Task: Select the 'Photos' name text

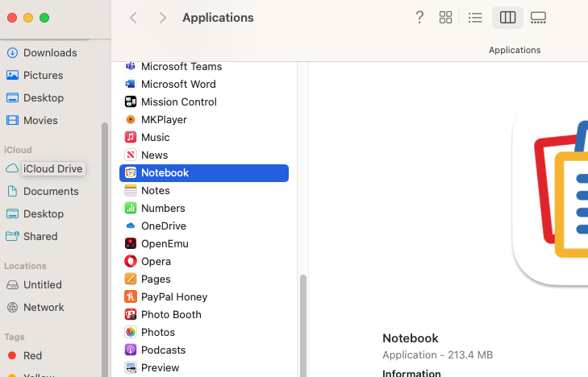Action: point(158,333)
